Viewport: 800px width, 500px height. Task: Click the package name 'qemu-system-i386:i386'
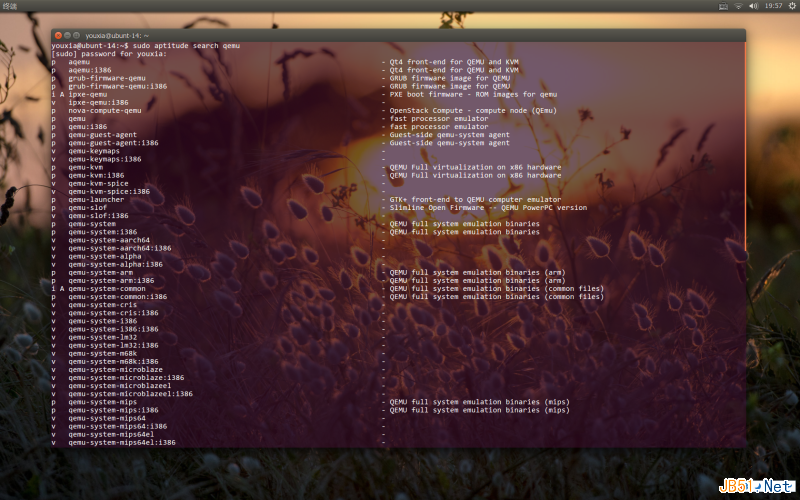[x=113, y=330]
